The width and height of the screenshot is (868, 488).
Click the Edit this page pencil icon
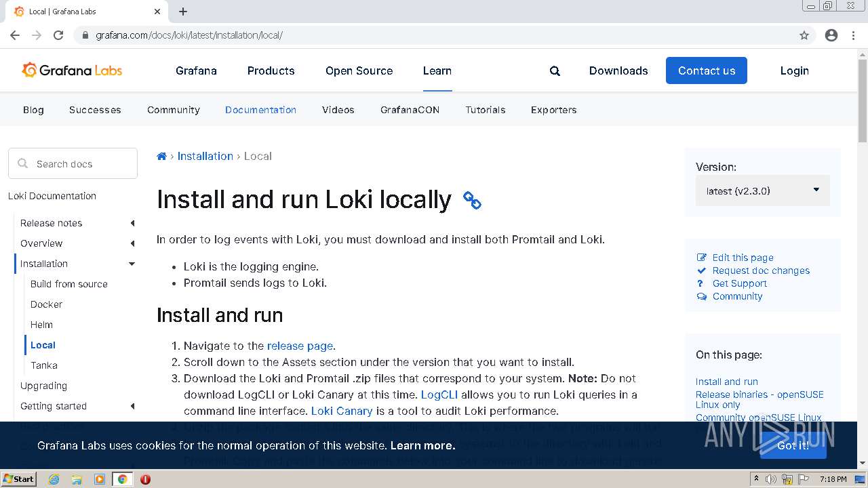click(702, 258)
